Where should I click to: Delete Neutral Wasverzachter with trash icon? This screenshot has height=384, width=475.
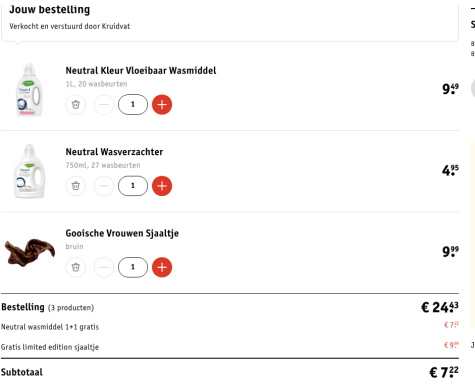(76, 186)
